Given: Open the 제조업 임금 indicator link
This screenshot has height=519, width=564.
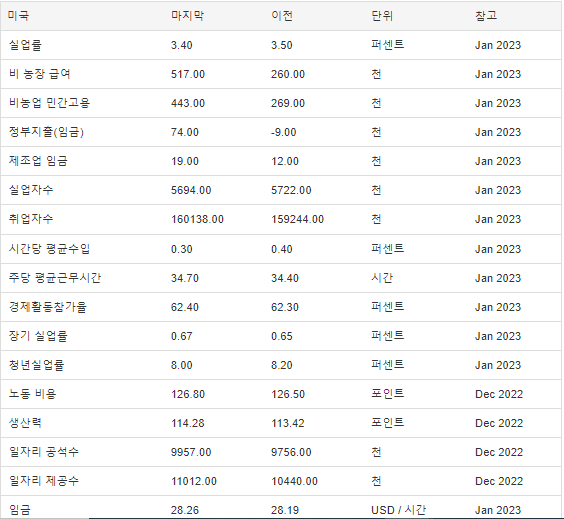Looking at the screenshot, I should [38, 161].
